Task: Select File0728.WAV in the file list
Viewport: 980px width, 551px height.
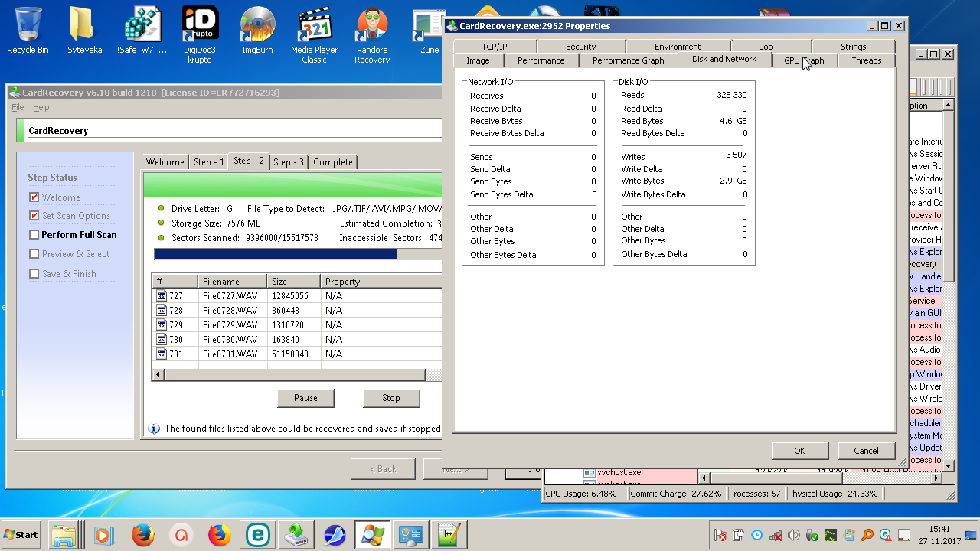Action: point(230,310)
